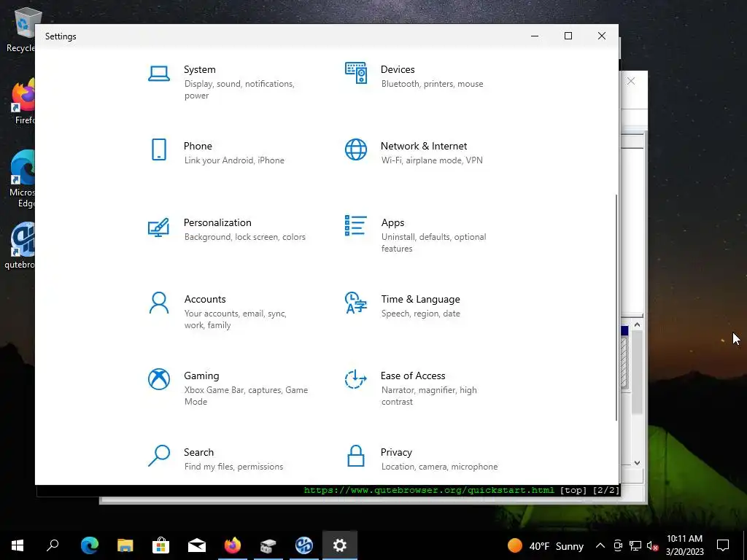Image resolution: width=747 pixels, height=560 pixels.
Task: Open the System settings laptop icon
Action: point(158,74)
